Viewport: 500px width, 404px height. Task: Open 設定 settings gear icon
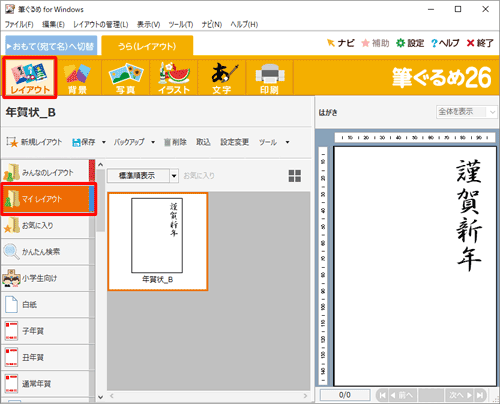point(410,43)
